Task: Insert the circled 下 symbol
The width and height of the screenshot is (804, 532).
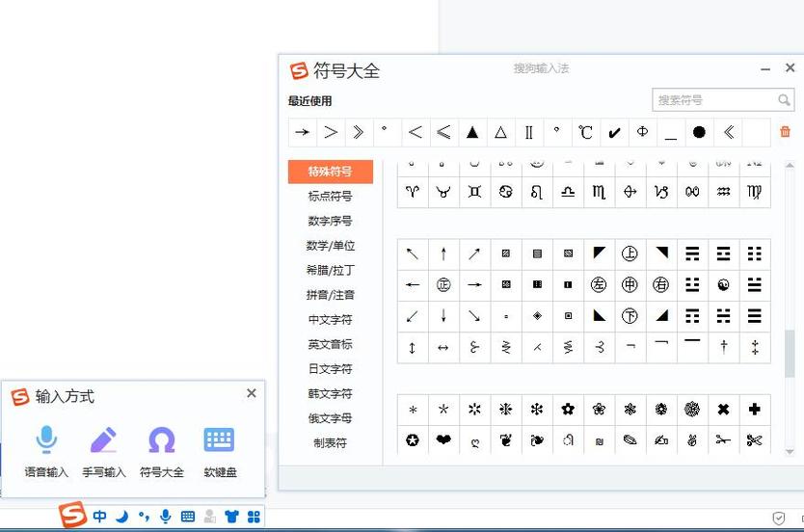Action: click(630, 316)
